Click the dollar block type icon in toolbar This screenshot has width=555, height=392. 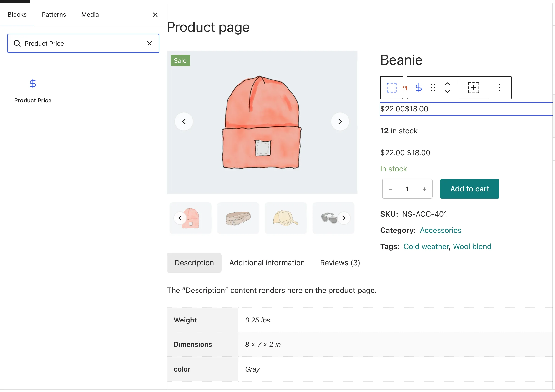point(419,88)
